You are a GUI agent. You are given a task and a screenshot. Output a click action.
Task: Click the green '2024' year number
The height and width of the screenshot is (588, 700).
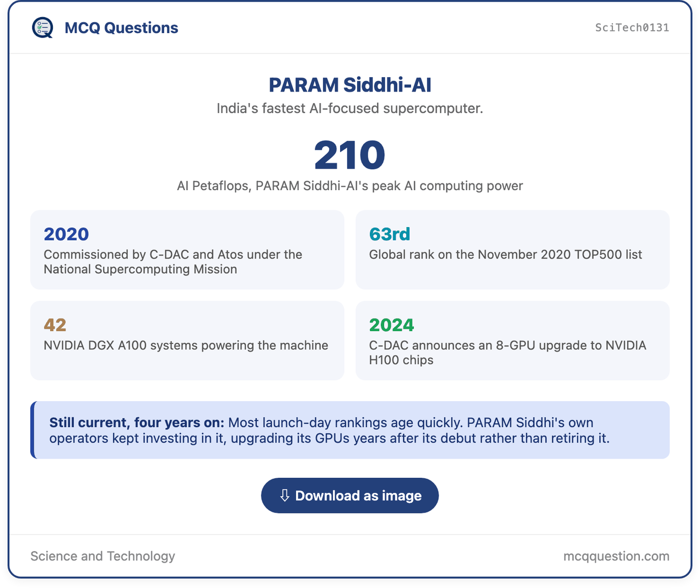point(391,325)
